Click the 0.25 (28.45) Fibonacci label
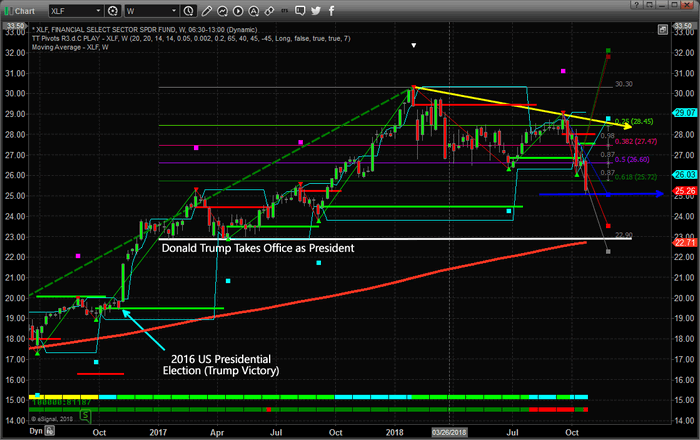The height and width of the screenshot is (440, 700). pyautogui.click(x=634, y=121)
